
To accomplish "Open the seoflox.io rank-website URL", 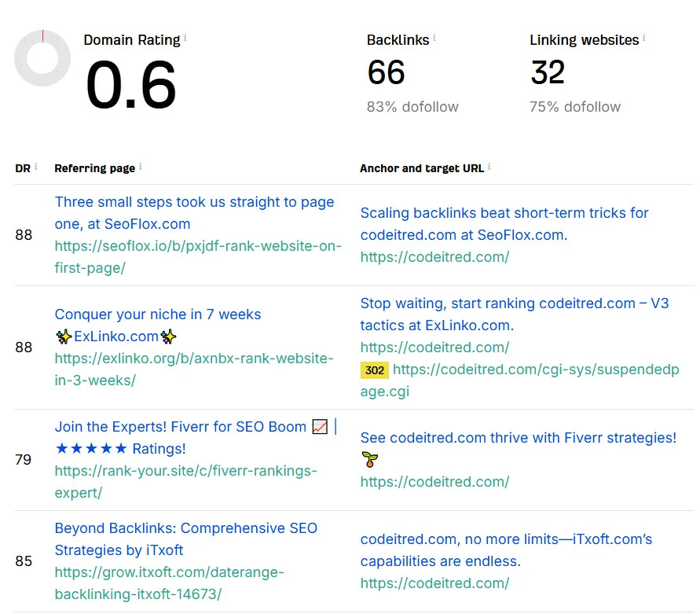I will pos(198,257).
